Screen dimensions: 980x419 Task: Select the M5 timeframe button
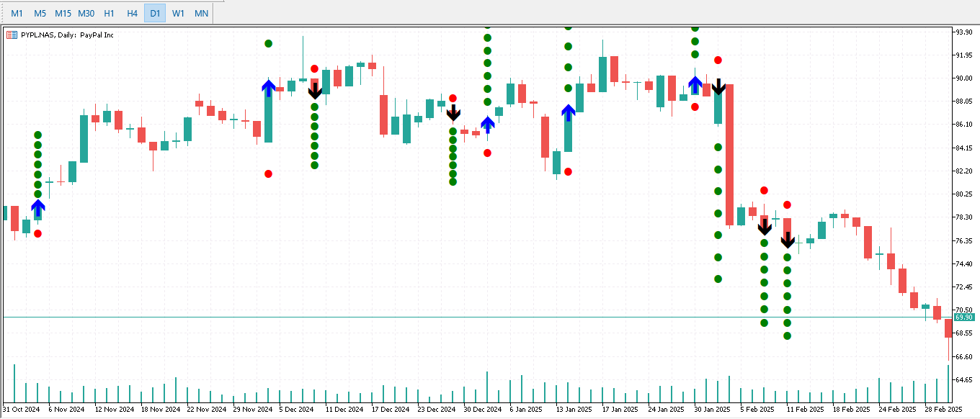[40, 13]
